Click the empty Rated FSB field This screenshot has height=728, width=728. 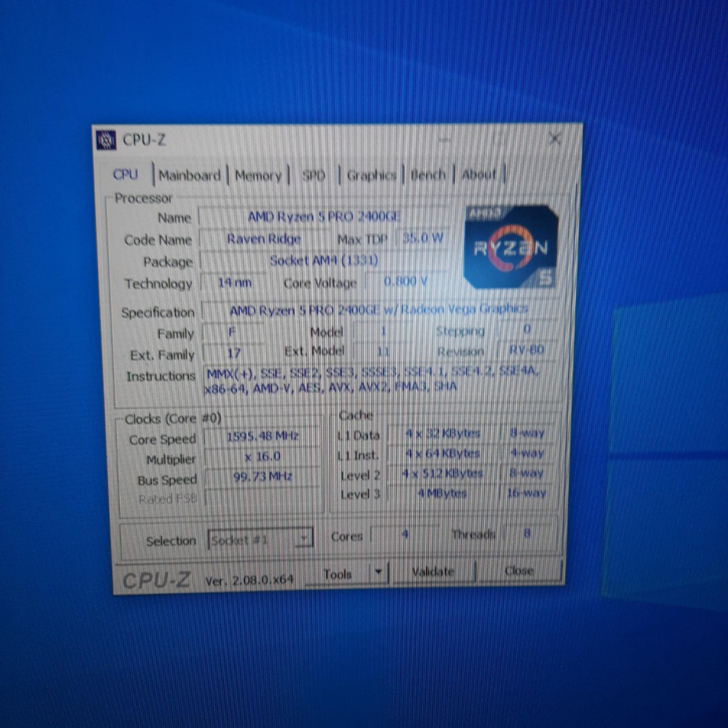click(x=262, y=497)
